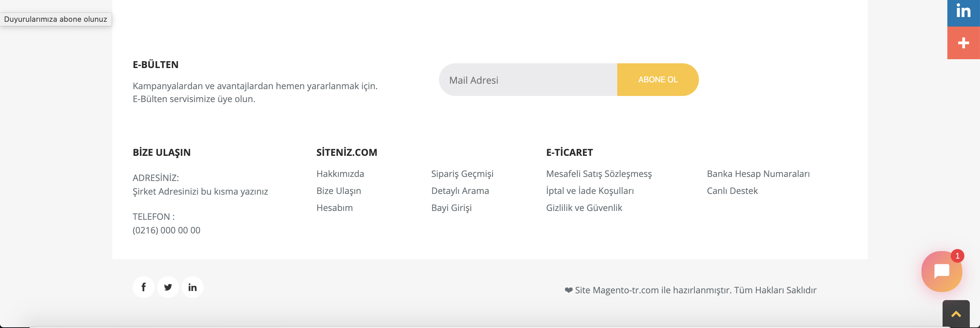
Task: View Banka Hesap Numaraları link
Action: point(758,174)
